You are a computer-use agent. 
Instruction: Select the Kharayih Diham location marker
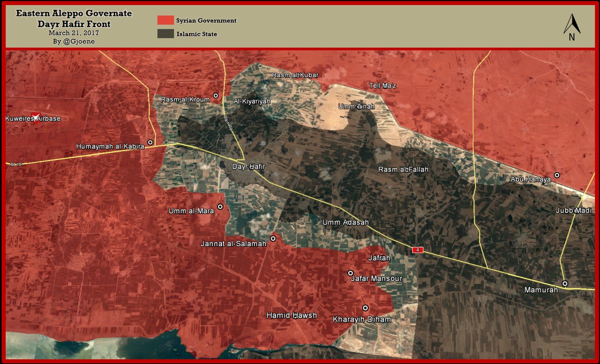365,308
